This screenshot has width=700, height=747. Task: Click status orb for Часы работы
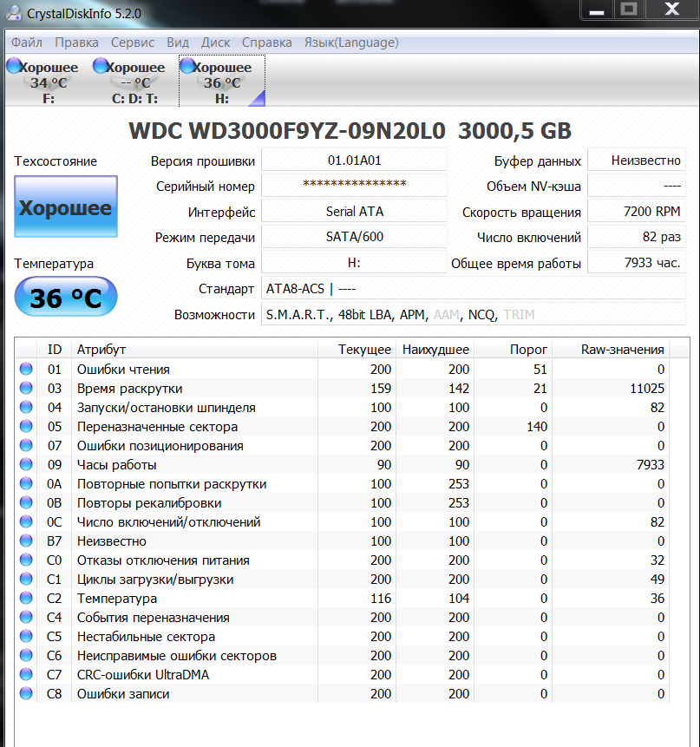tap(26, 464)
